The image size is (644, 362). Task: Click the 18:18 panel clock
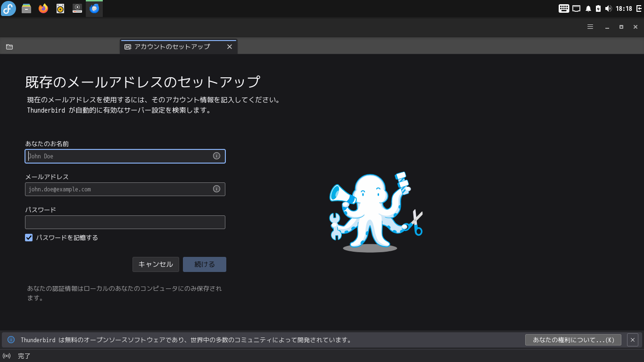coord(624,8)
